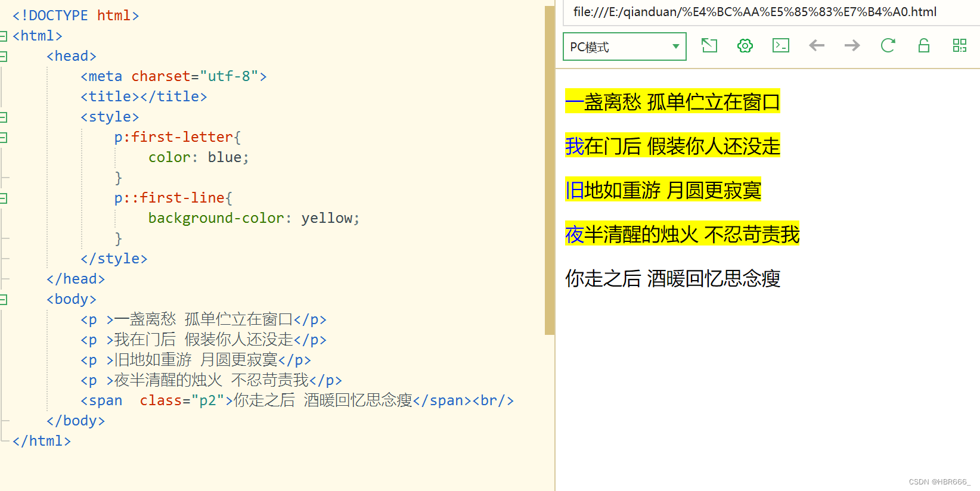Collapse the p::first-line rule fold marker

[x=3, y=198]
